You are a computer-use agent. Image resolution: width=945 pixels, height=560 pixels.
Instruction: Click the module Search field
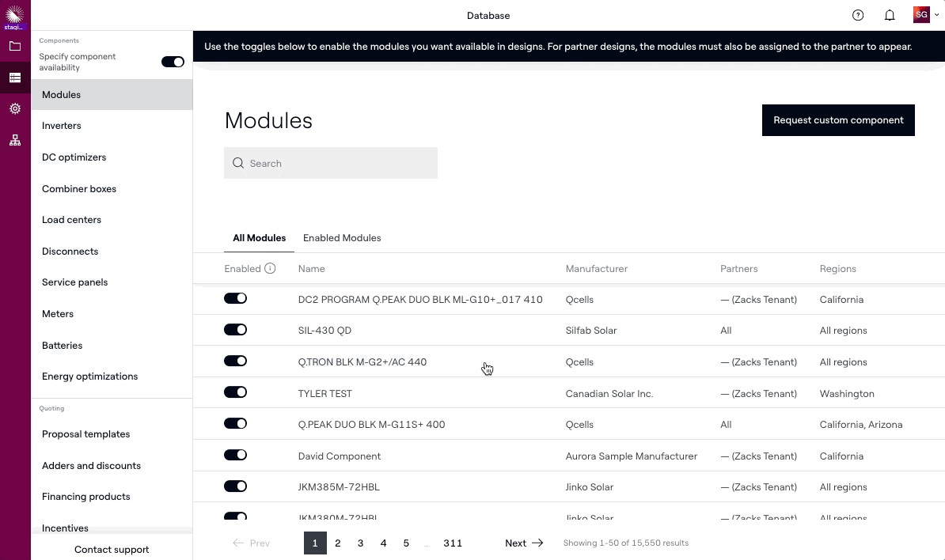(331, 163)
